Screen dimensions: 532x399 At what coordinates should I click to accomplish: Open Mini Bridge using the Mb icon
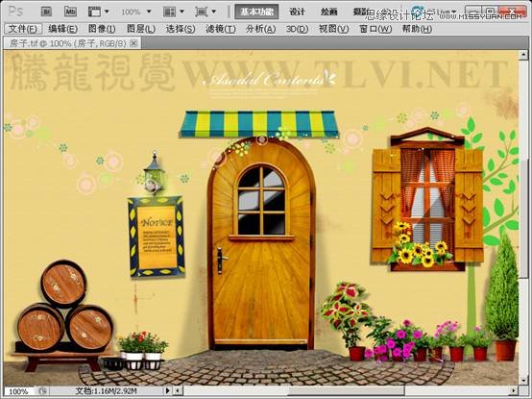click(70, 12)
